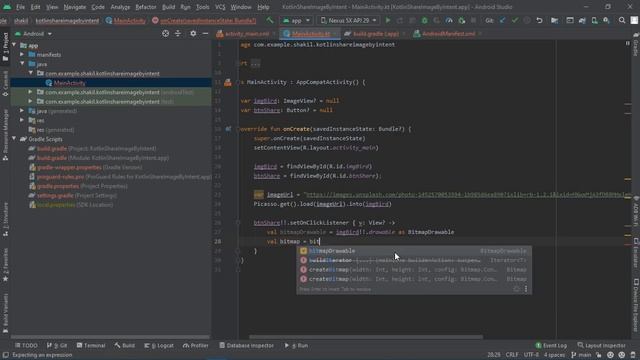
Task: Click MainActivity breadcrumb in navigation bar
Action: tap(125, 20)
